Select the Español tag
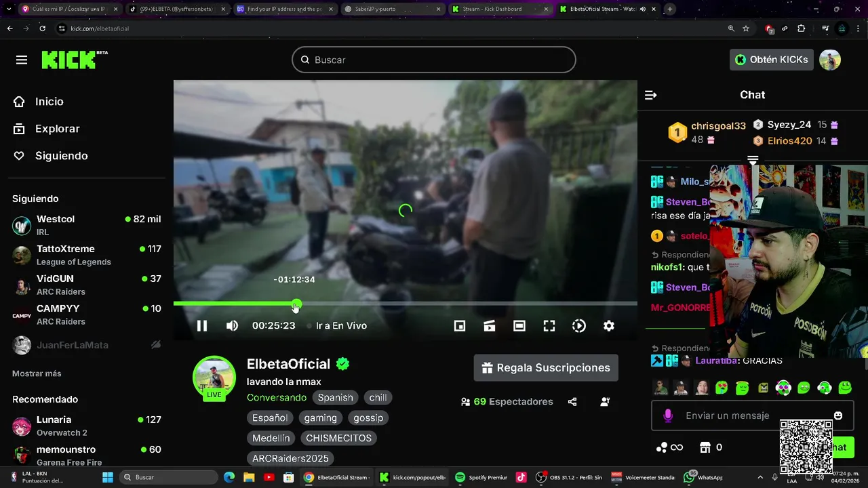868x488 pixels. click(x=270, y=418)
